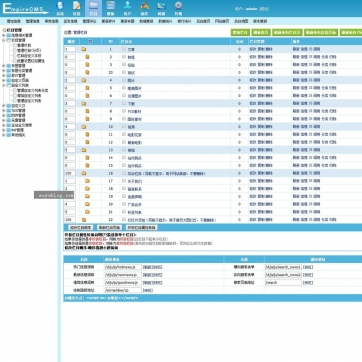
Task: Tick the checkbox in row ID 7
Action: pyautogui.click(x=124, y=103)
